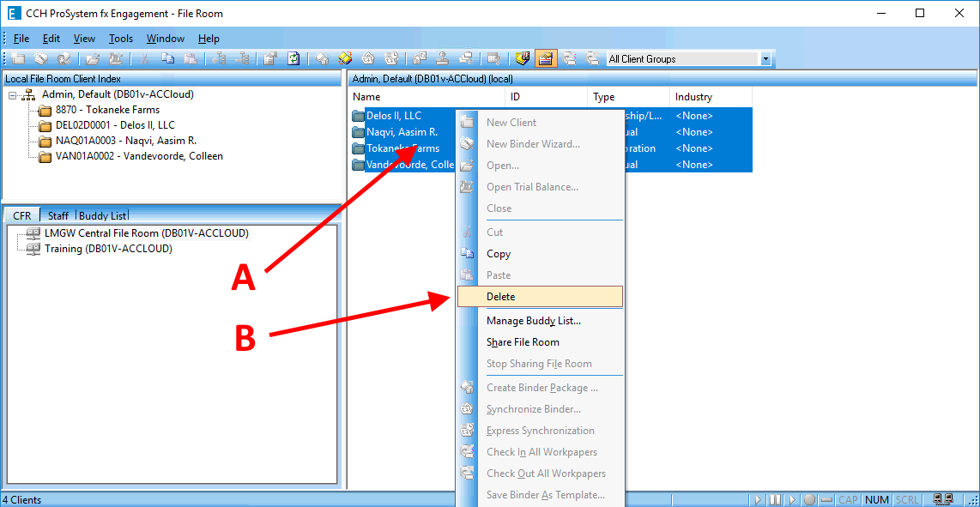The image size is (980, 507).
Task: Select 8870 - Tokaneke Farms in tree
Action: click(107, 110)
